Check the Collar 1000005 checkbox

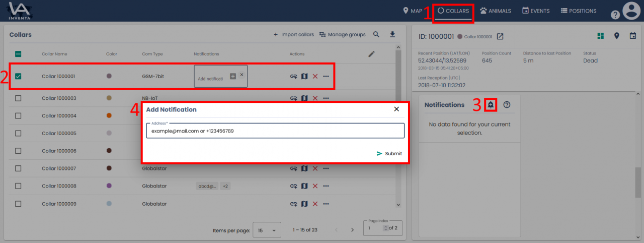[x=18, y=134]
